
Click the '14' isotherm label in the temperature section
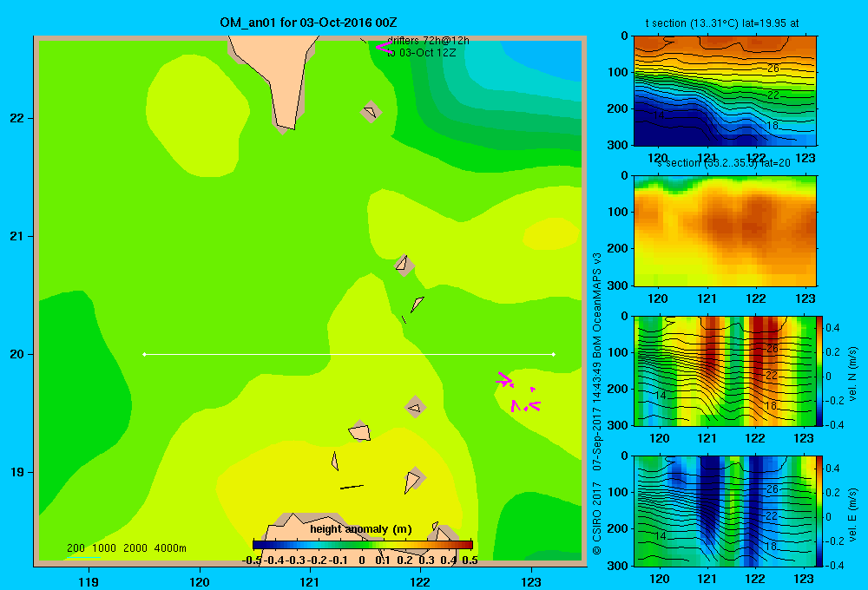click(658, 115)
